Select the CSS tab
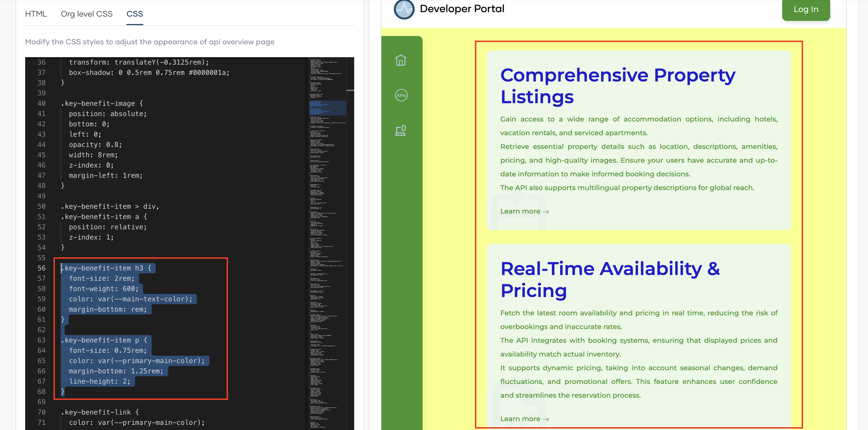868x430 pixels. point(134,14)
